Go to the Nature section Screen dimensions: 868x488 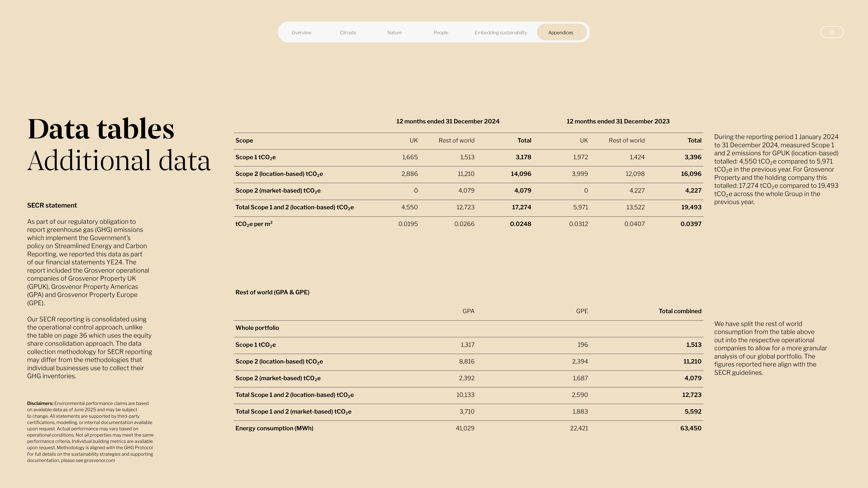pyautogui.click(x=394, y=33)
